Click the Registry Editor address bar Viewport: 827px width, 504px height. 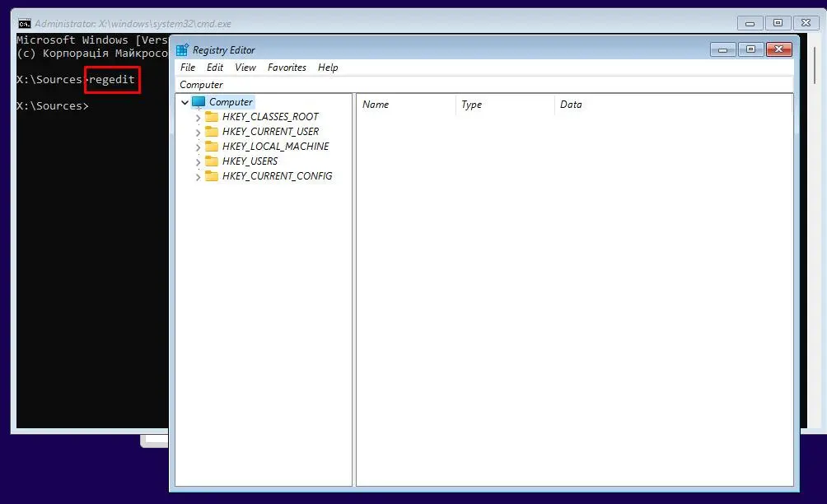pyautogui.click(x=484, y=85)
